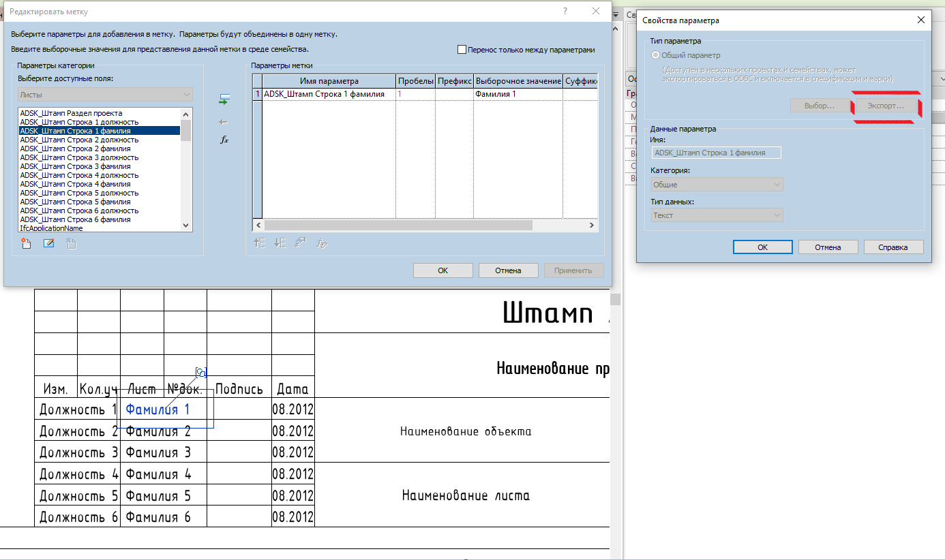Image resolution: width=945 pixels, height=560 pixels.
Task: Click the 'Выборочное значение' cell with Фамилия 1
Action: pyautogui.click(x=517, y=95)
